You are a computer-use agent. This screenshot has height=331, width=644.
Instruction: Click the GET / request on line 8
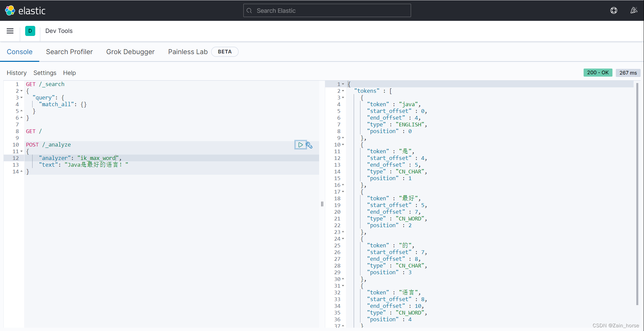pyautogui.click(x=34, y=131)
